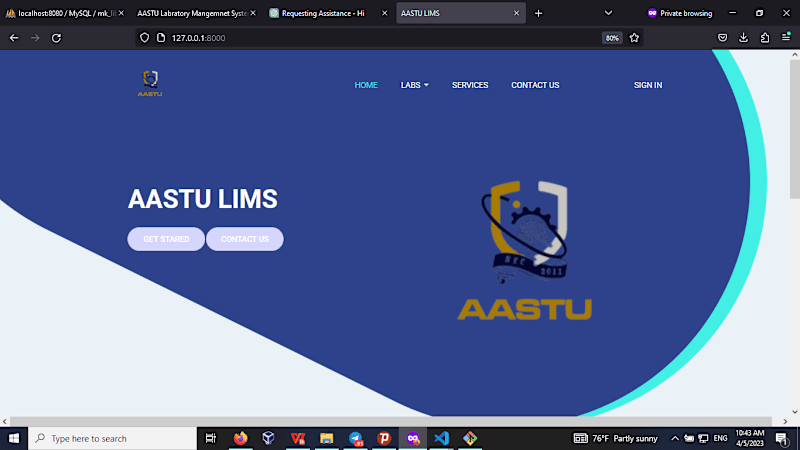800x450 pixels.
Task: Reset the 80% zoom level indicator
Action: click(x=612, y=38)
